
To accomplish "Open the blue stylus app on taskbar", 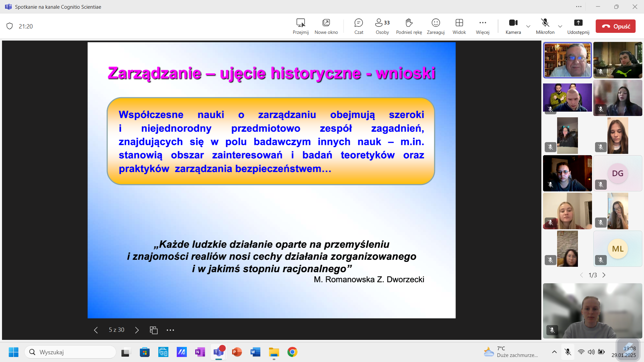I will (x=182, y=352).
